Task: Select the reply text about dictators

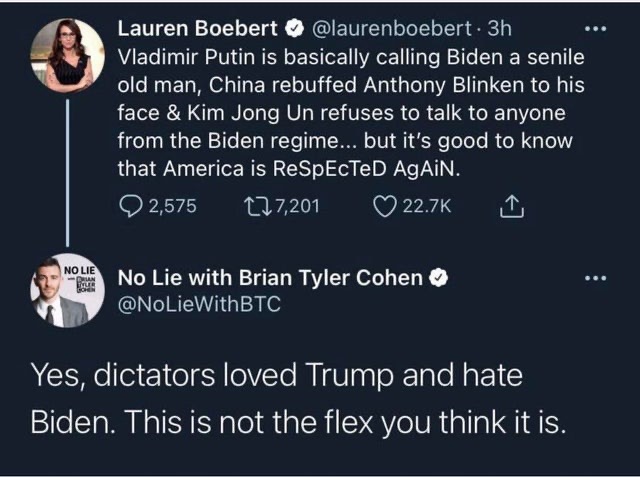Action: pyautogui.click(x=300, y=399)
